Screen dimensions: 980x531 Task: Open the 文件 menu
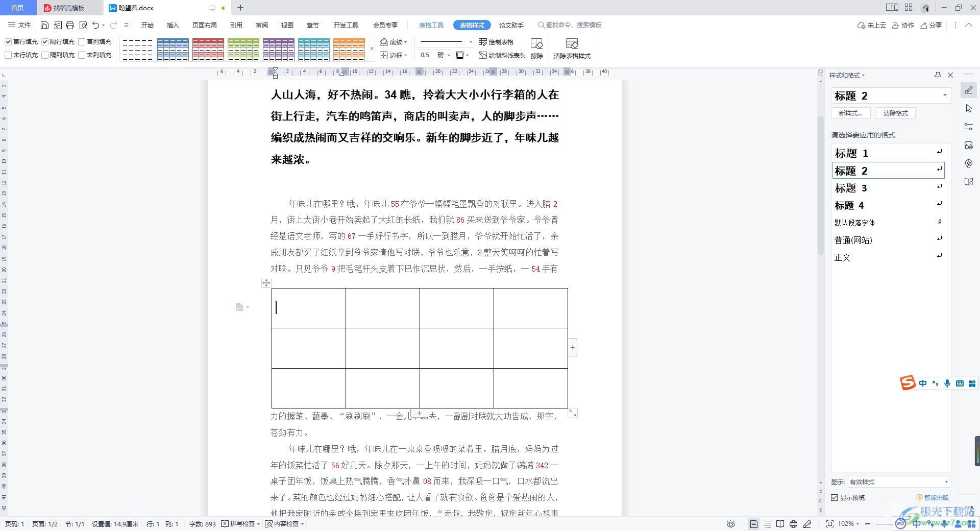(x=19, y=25)
